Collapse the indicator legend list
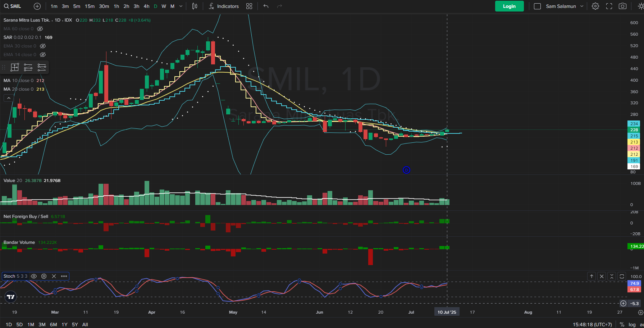 9,98
